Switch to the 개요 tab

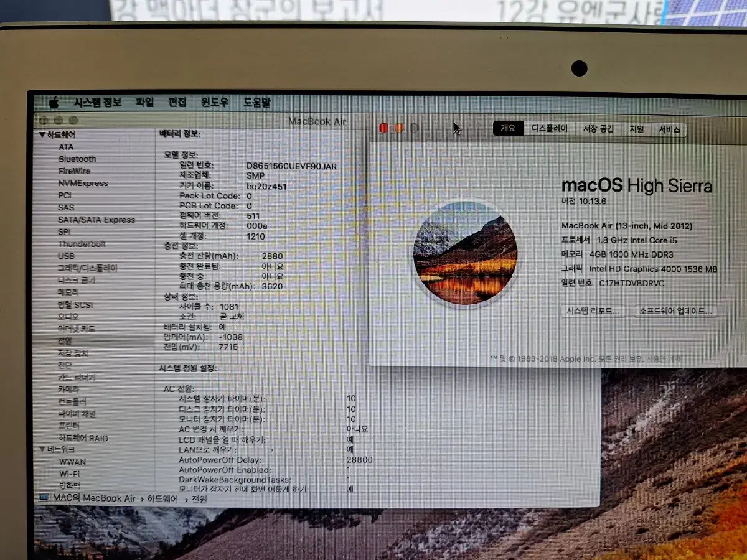click(509, 129)
